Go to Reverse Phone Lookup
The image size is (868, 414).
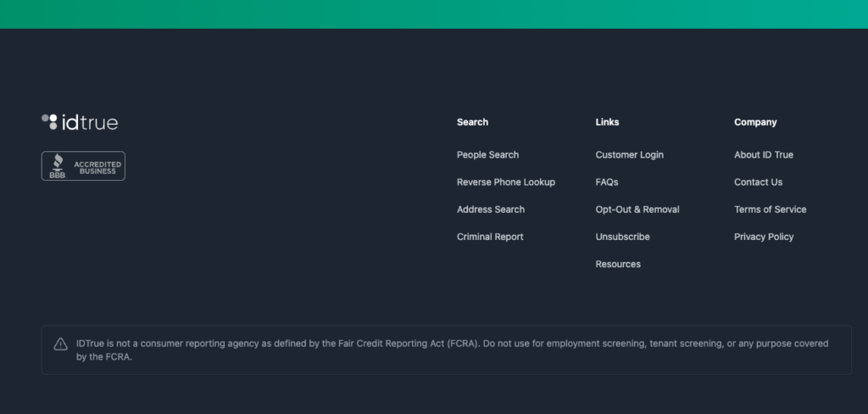click(505, 182)
